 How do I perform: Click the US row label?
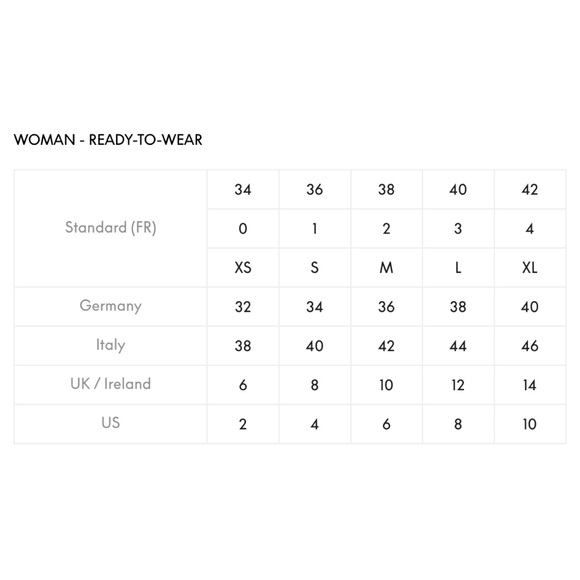click(111, 423)
